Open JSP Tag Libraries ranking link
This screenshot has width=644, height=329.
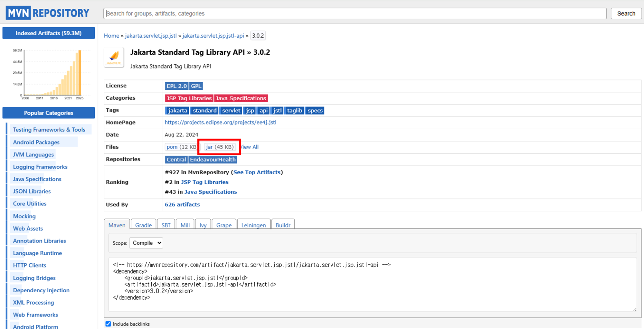[205, 182]
